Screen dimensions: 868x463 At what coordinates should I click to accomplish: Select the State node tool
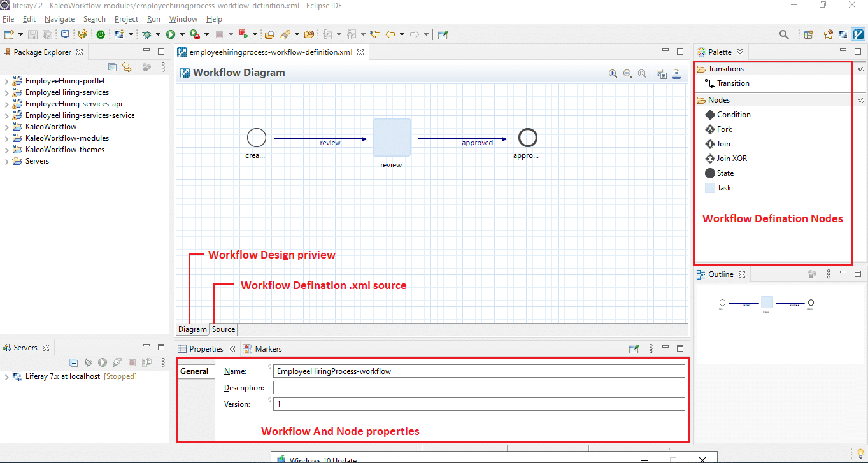tap(726, 173)
